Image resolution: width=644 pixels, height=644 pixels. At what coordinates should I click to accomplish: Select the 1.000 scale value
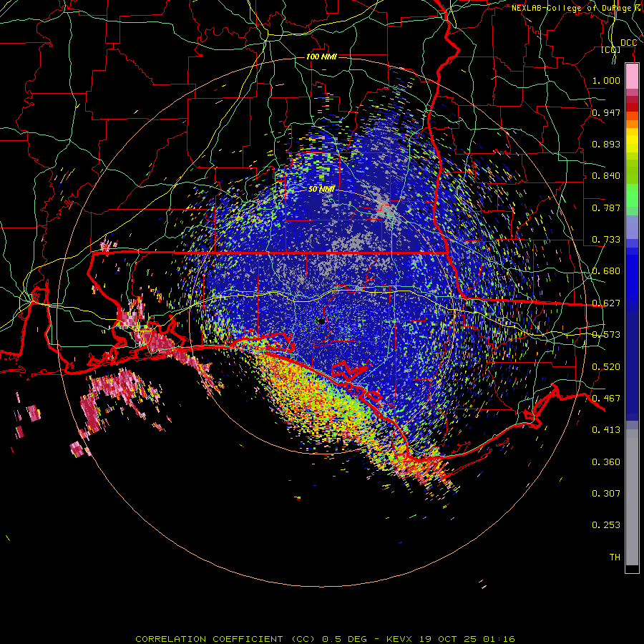[x=606, y=80]
